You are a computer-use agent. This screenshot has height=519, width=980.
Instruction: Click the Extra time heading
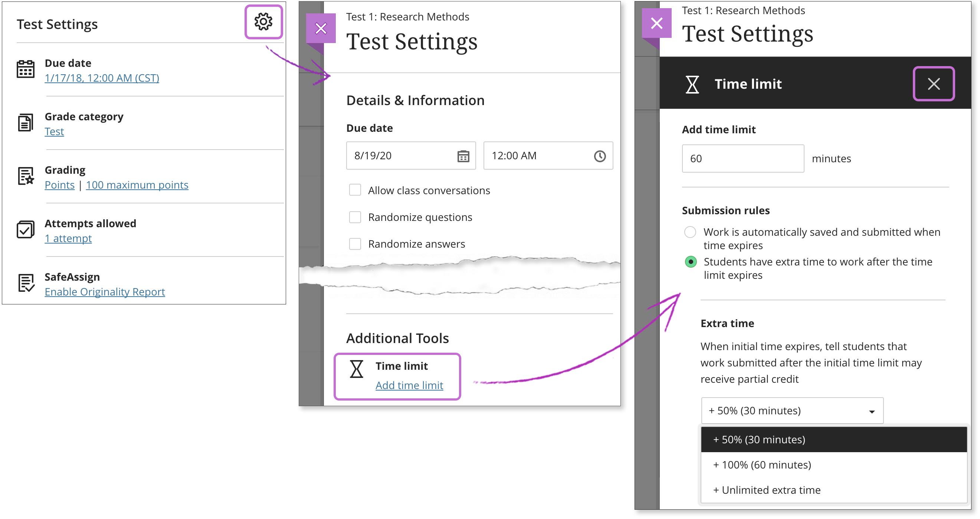(727, 323)
